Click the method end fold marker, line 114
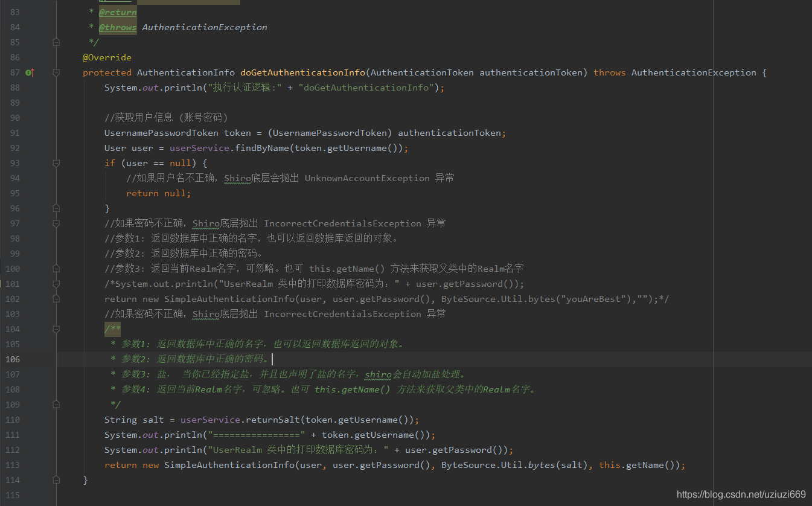Image resolution: width=812 pixels, height=506 pixels. point(56,480)
